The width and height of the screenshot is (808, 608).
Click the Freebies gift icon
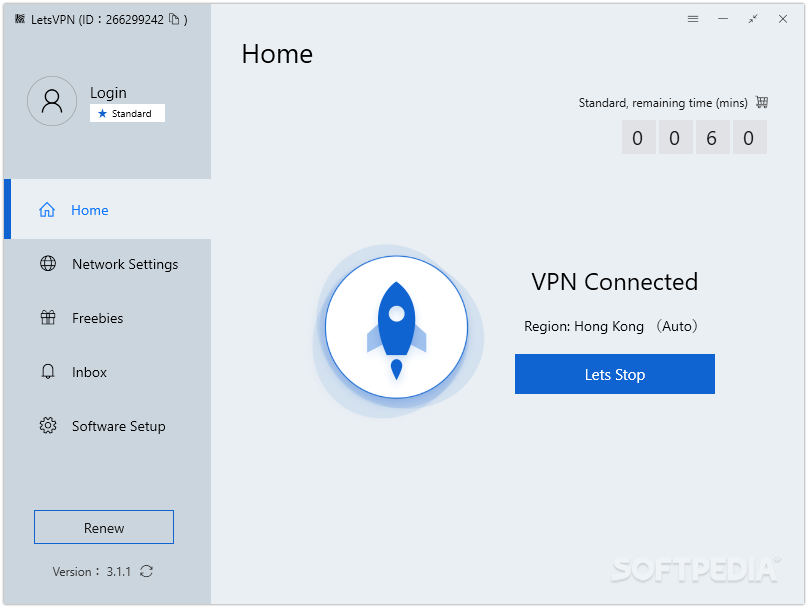[x=48, y=318]
